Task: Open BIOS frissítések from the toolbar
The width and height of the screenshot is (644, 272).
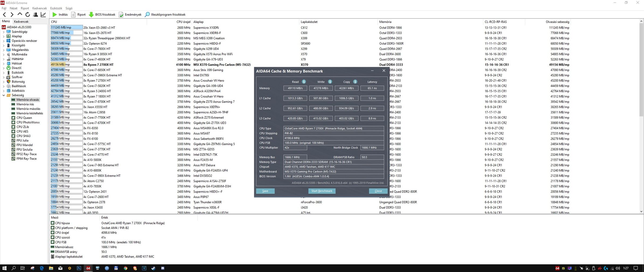Action: 102,15
